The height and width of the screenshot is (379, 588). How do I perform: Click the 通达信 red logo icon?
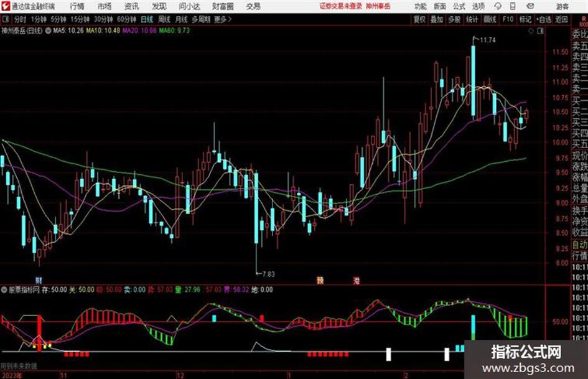click(5, 6)
